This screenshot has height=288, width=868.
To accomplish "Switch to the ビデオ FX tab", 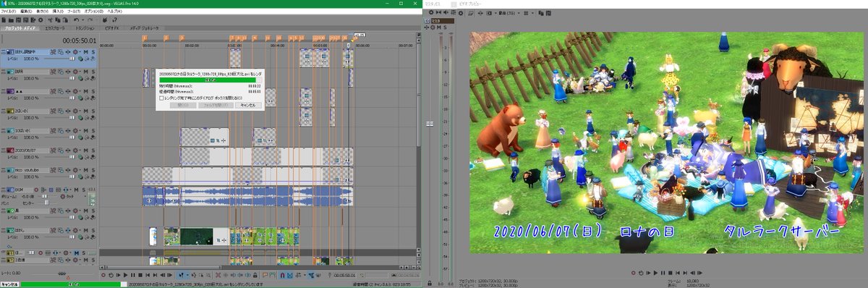I will [x=111, y=28].
